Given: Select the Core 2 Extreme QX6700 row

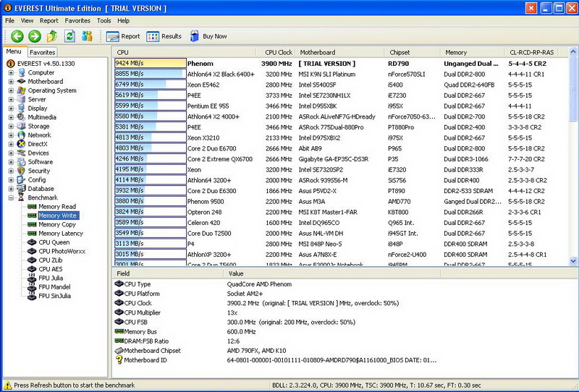Looking at the screenshot, I should [339, 159].
